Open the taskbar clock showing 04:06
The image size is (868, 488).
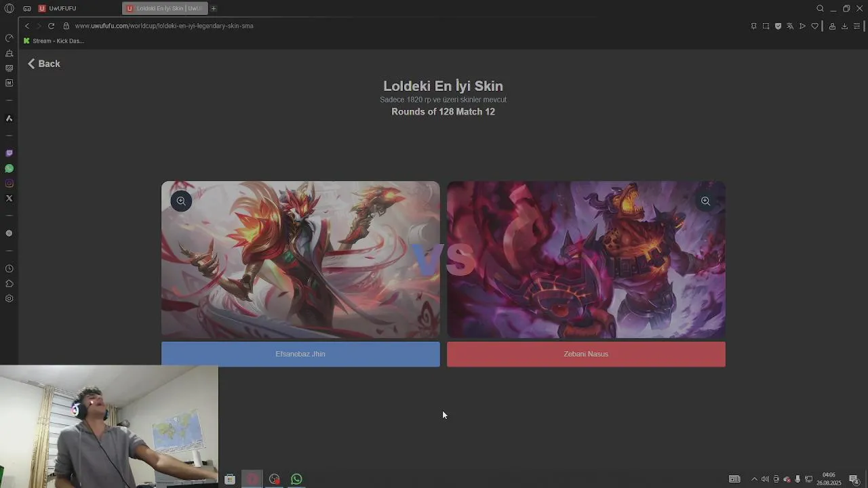coord(829,479)
